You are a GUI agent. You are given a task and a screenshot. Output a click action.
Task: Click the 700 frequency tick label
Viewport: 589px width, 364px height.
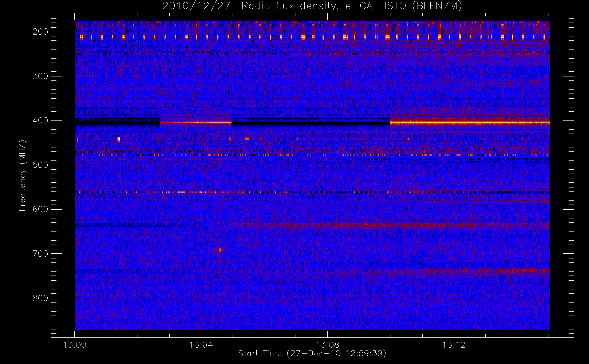coord(40,254)
